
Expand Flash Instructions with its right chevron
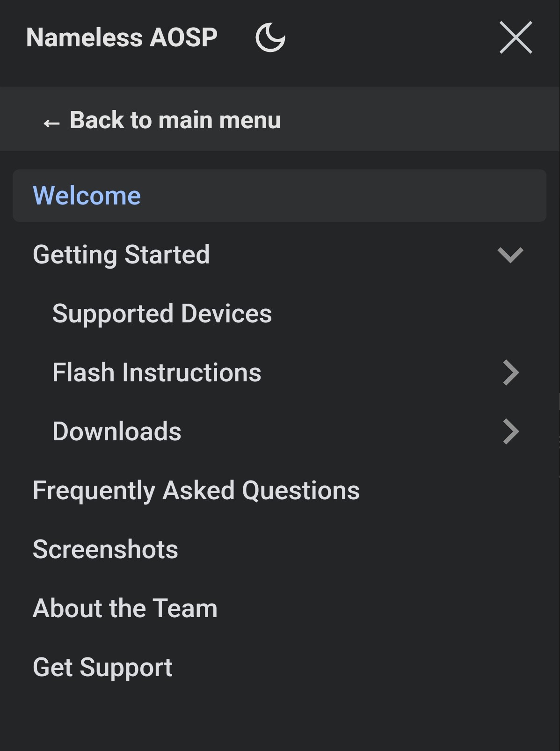511,372
